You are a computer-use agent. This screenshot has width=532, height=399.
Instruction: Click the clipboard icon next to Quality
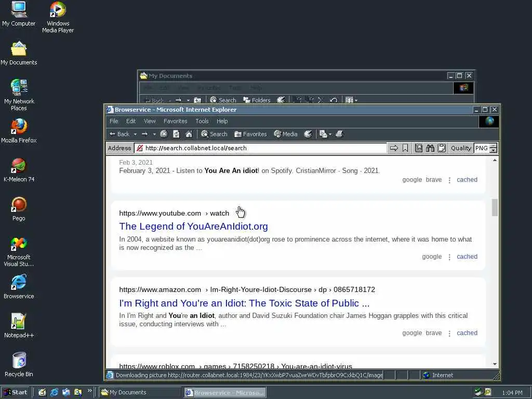coord(442,148)
